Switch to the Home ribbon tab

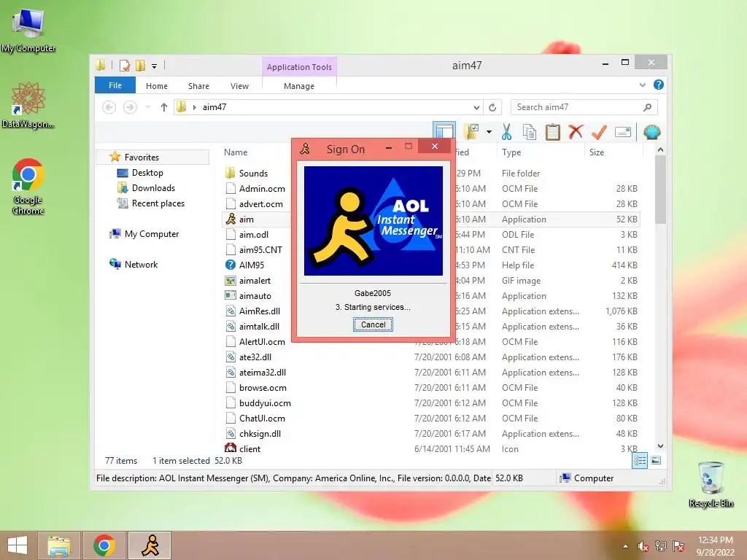157,86
